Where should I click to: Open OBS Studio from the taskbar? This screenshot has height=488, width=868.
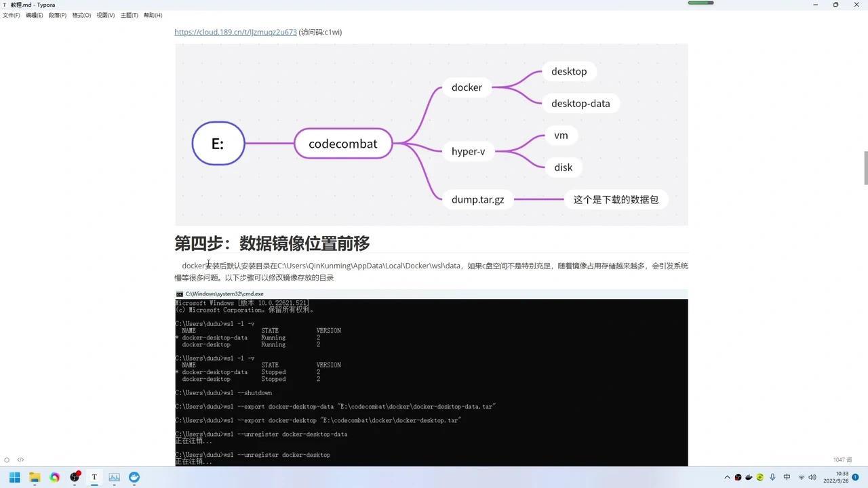click(x=75, y=477)
